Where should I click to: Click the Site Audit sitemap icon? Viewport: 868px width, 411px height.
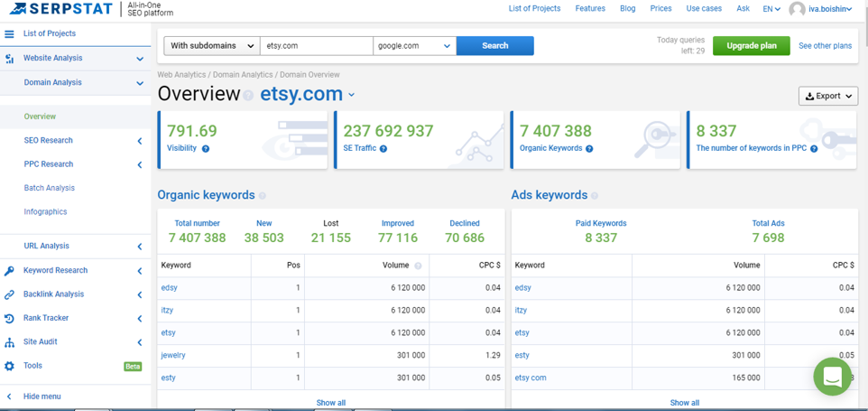tap(9, 342)
